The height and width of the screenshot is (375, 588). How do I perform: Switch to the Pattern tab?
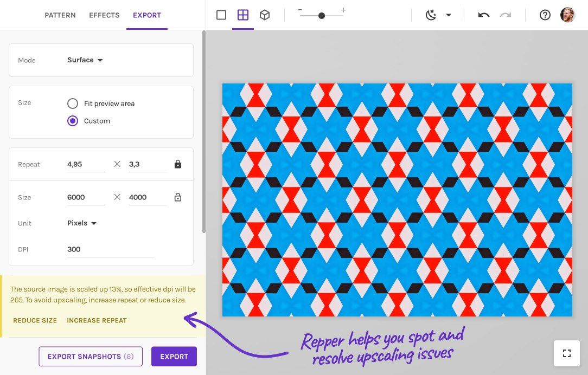click(60, 15)
